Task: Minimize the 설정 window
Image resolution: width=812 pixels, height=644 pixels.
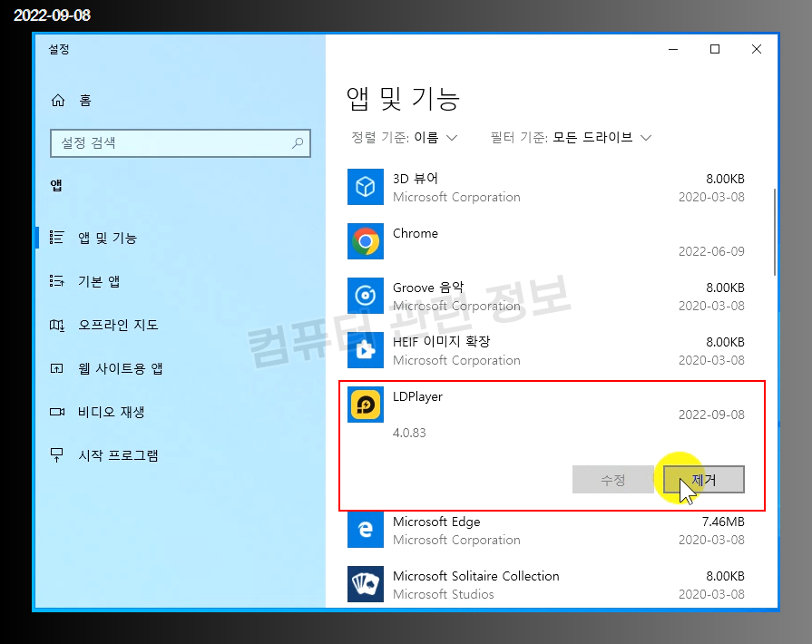Action: click(673, 49)
